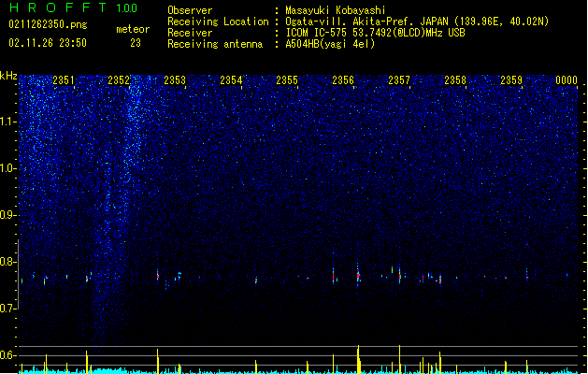
Task: Click the date stamp 02.11.26 23:50
Action: pos(48,43)
